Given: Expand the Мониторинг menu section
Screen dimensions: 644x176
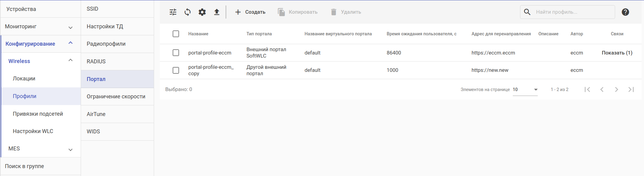Looking at the screenshot, I should coord(70,27).
